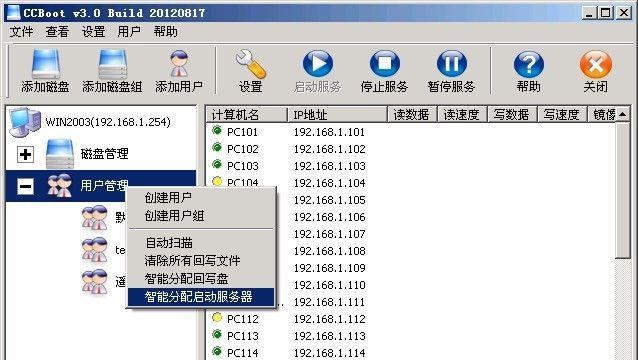Open the 查看 menu
This screenshot has width=638, height=360.
click(57, 32)
